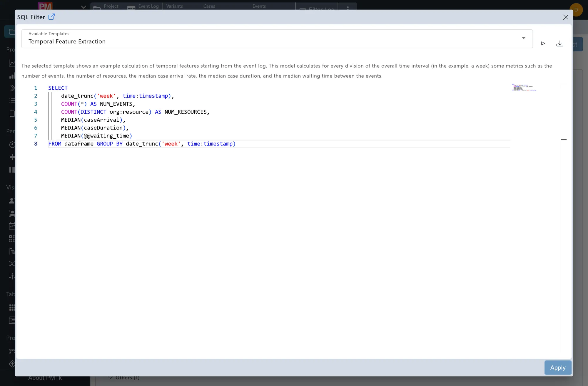Click the editor vertical scrollbar marker
Viewport: 588px width, 386px height.
click(564, 140)
